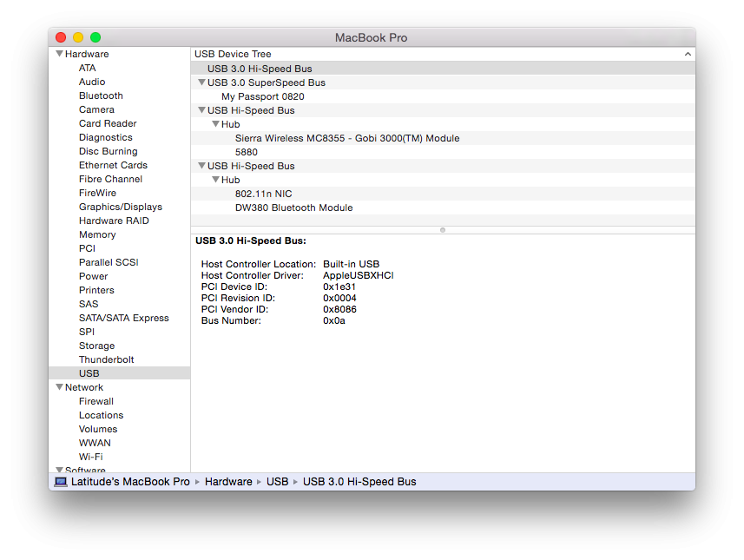Viewport: 744px width, 560px height.
Task: Click the green zoom window button
Action: click(x=95, y=37)
